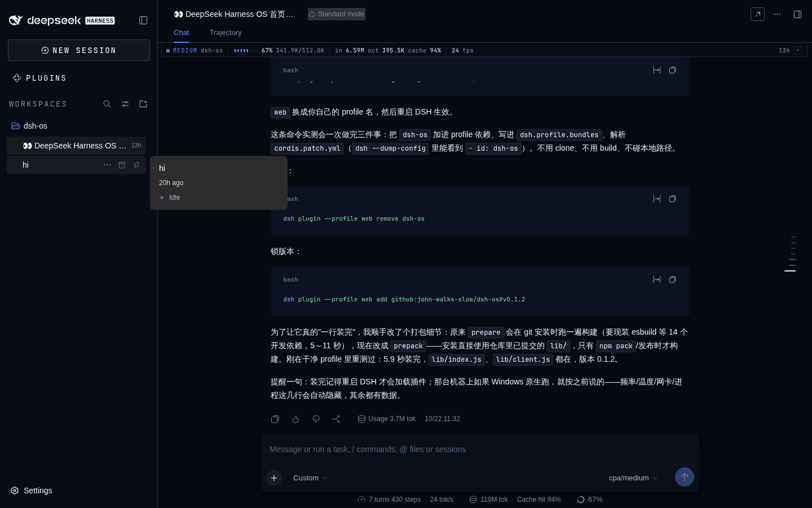Toggle line wrap on topmost bash block

point(657,70)
